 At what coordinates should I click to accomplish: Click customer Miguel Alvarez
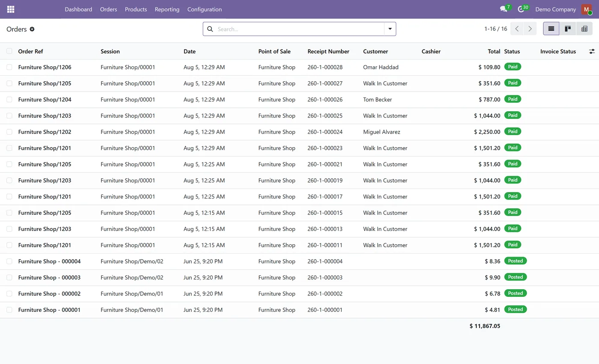(x=382, y=132)
